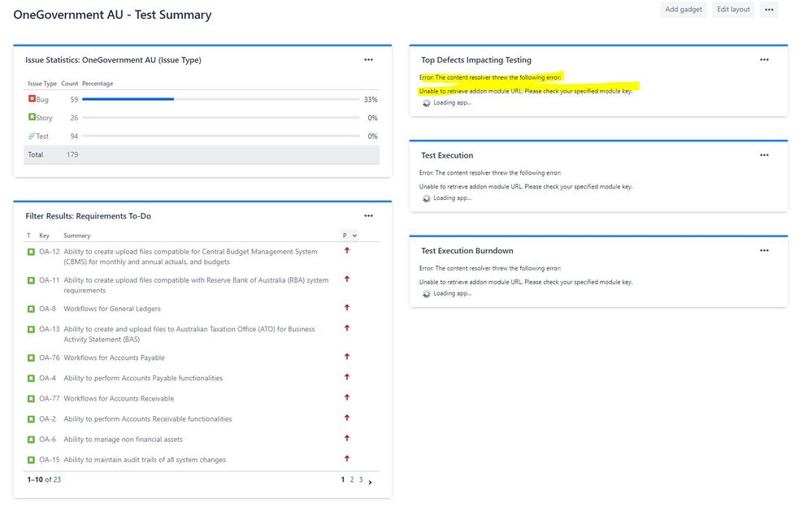Sort by Key column header
Image resolution: width=812 pixels, height=511 pixels.
tap(44, 236)
